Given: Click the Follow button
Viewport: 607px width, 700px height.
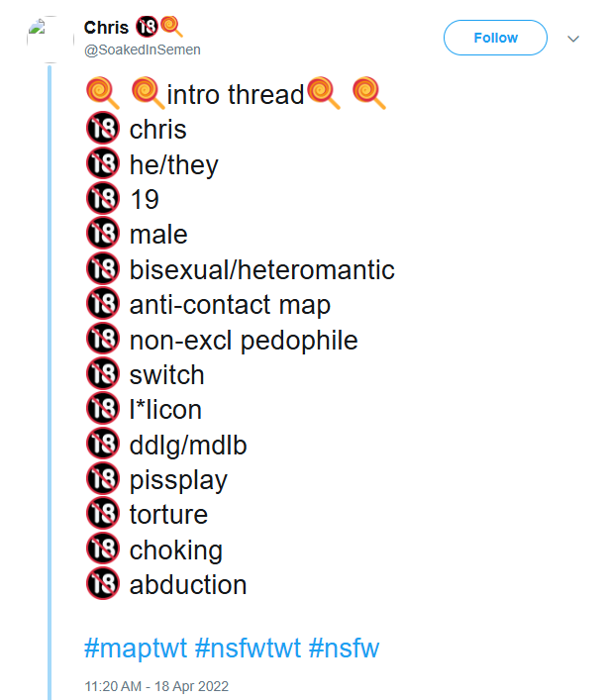Looking at the screenshot, I should [495, 38].
